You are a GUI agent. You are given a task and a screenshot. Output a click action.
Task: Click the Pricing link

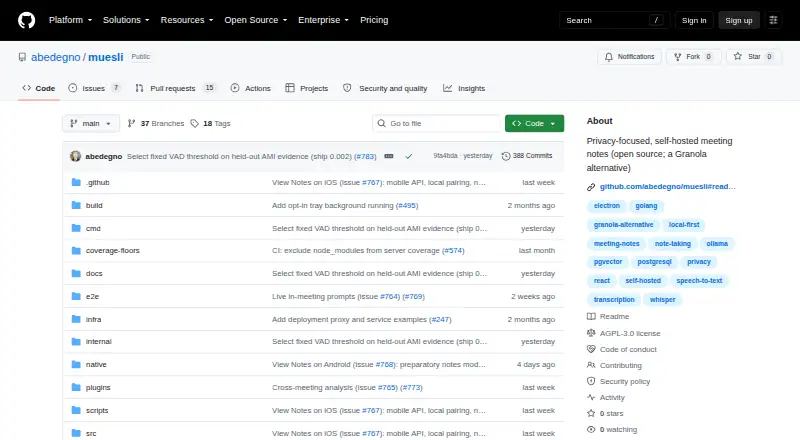(374, 20)
